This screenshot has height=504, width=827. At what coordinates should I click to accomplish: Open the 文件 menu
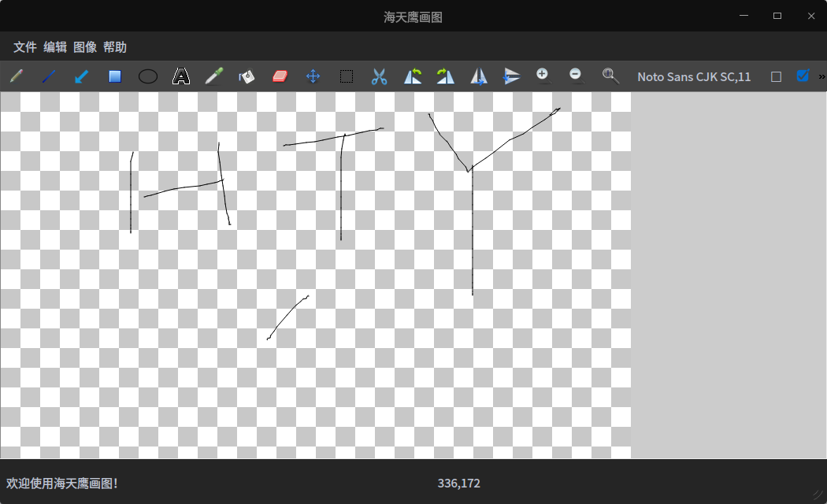[x=25, y=47]
